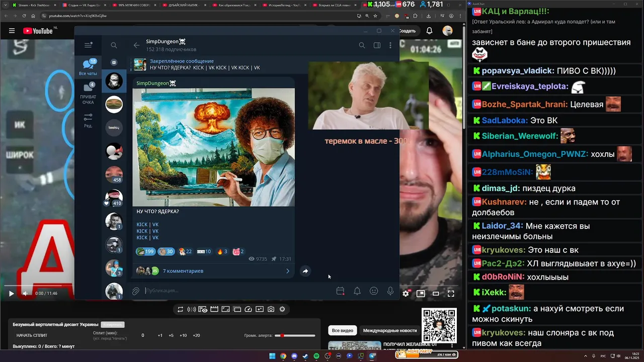
Task: Open emoji picker smiley icon
Action: (x=373, y=291)
